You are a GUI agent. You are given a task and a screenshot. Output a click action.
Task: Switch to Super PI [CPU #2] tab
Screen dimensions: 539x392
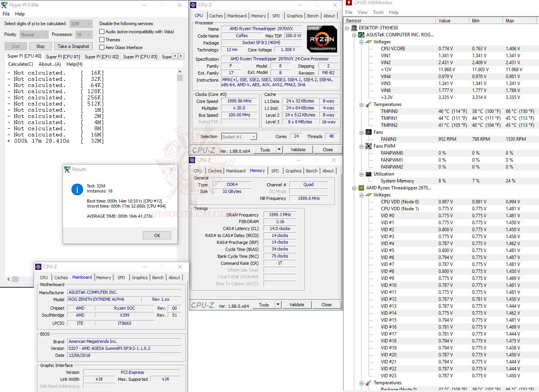point(102,56)
